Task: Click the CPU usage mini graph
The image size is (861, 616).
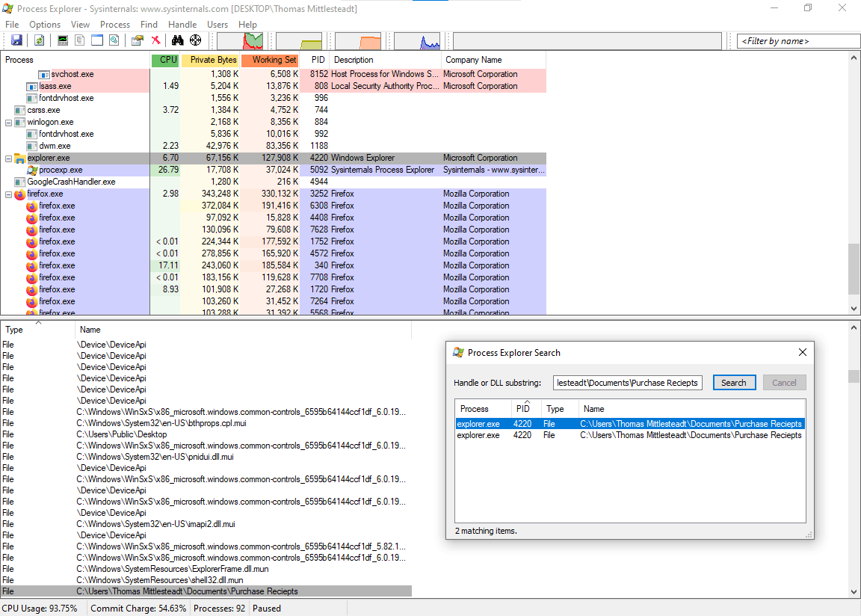Action: [240, 41]
